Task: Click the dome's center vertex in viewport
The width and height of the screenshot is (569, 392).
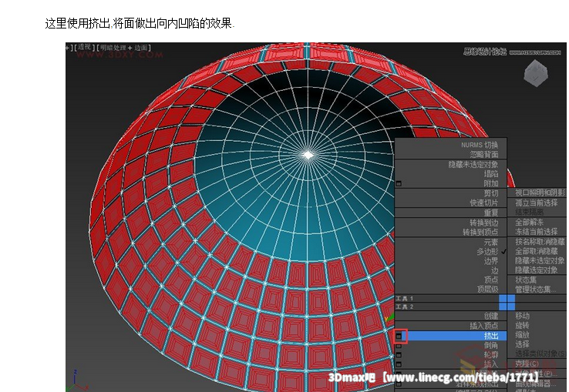Action: pyautogui.click(x=308, y=156)
